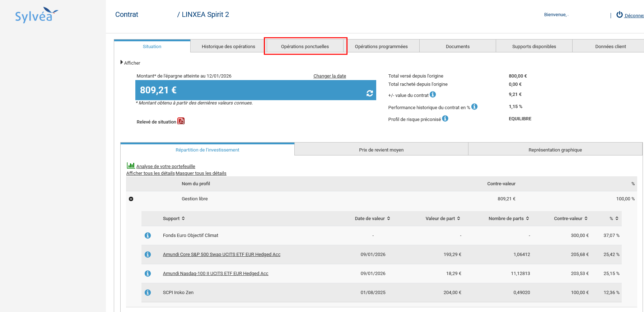Image resolution: width=644 pixels, height=312 pixels.
Task: Collapse the Gestion libre profile row
Action: pyautogui.click(x=131, y=199)
